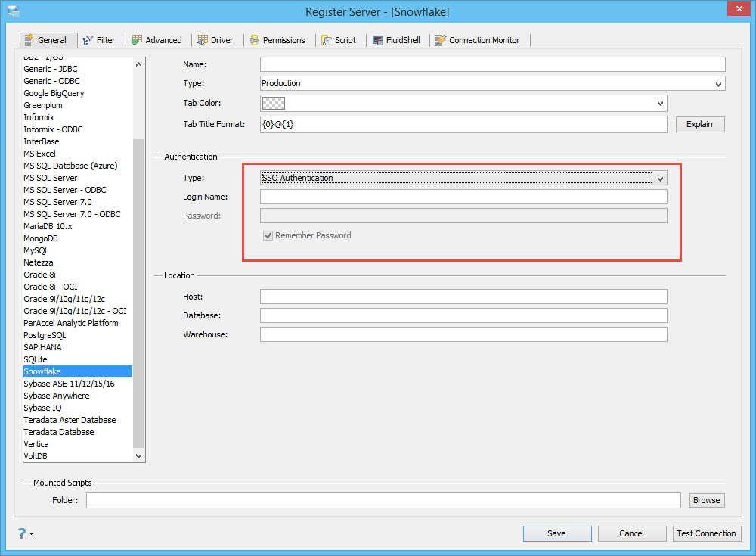The height and width of the screenshot is (556, 756).
Task: Click the Database input field
Action: point(464,315)
